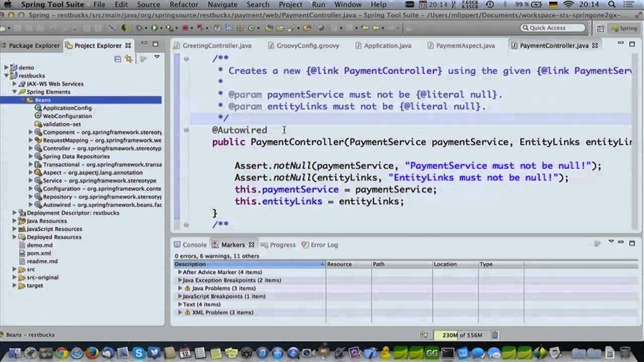Click Collapse All in Project Explorer
Image resolution: width=644 pixels, height=362 pixels.
click(118, 59)
